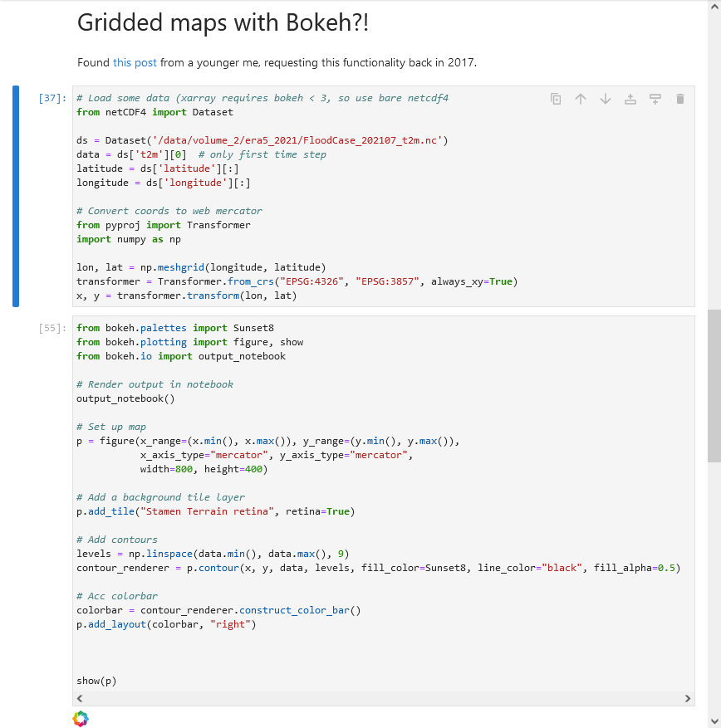
Task: Move the selected cell up
Action: pyautogui.click(x=580, y=98)
